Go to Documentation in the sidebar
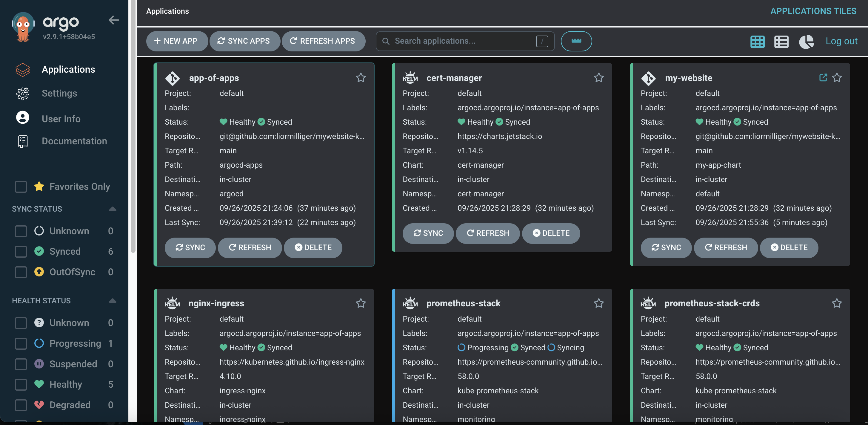Viewport: 868px width, 425px height. click(x=74, y=141)
